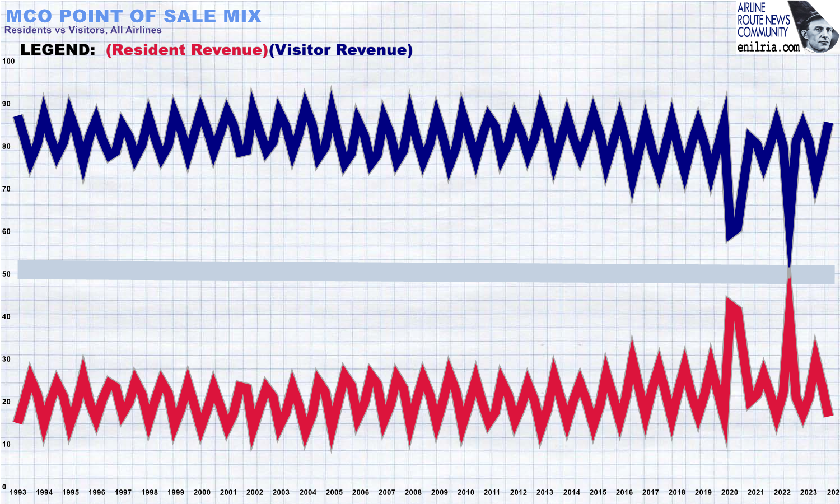Select the 2015 year label on the axis

coord(598,492)
